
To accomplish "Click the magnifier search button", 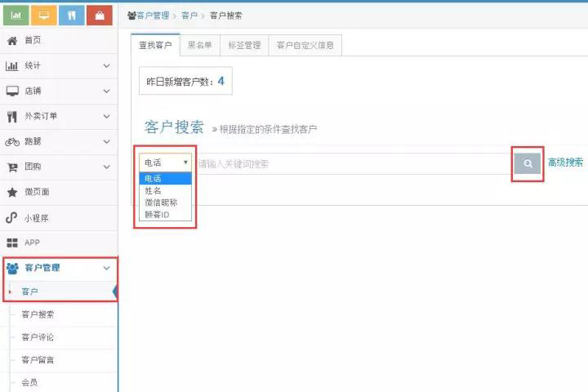I will (x=528, y=163).
